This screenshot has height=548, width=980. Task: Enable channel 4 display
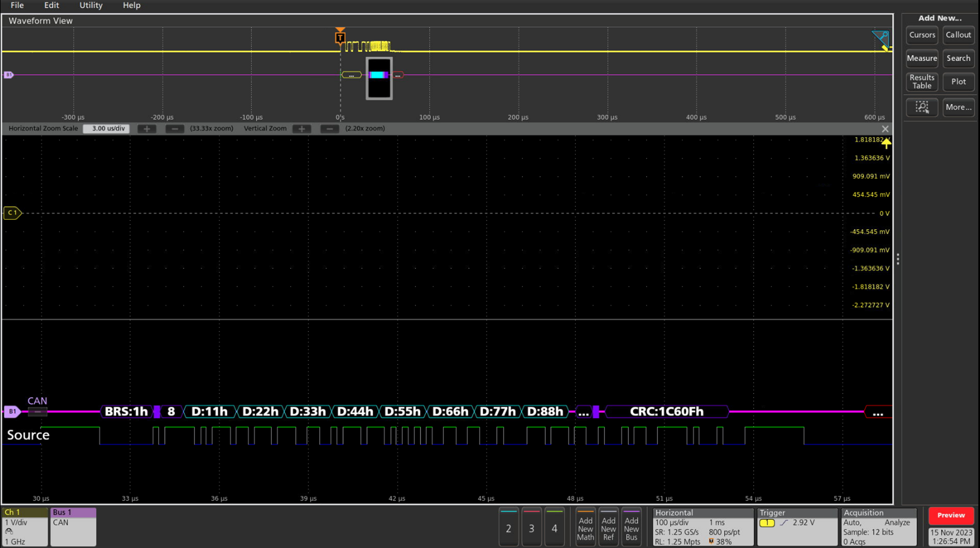tap(555, 527)
